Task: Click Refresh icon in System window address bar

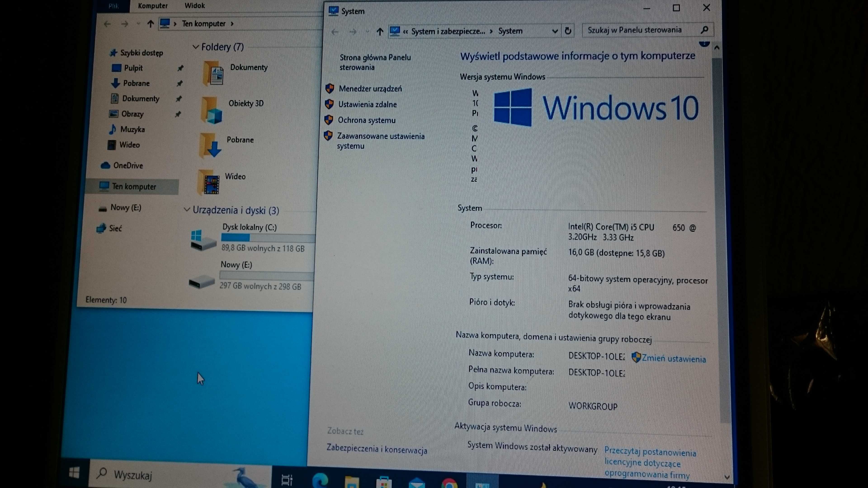Action: [568, 31]
